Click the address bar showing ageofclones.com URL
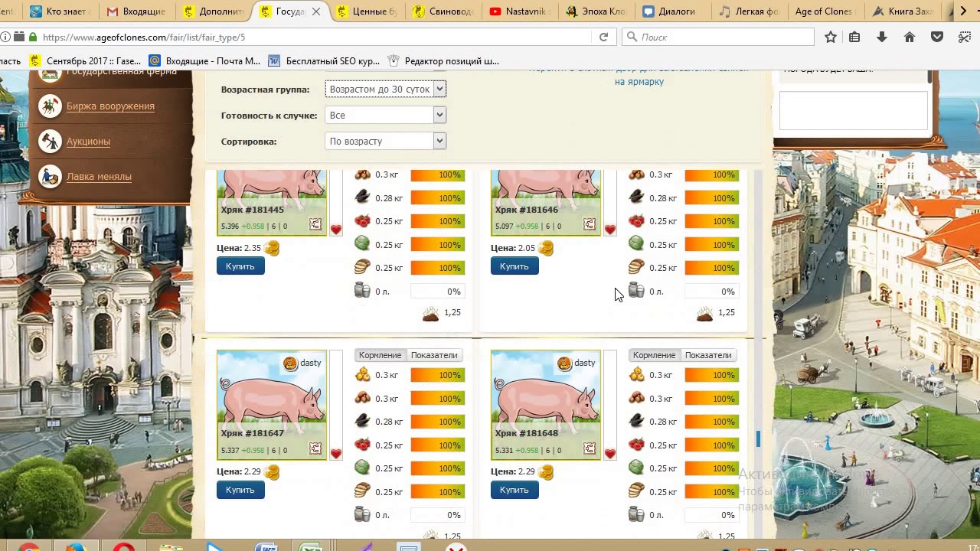The image size is (980, 551). [314, 37]
